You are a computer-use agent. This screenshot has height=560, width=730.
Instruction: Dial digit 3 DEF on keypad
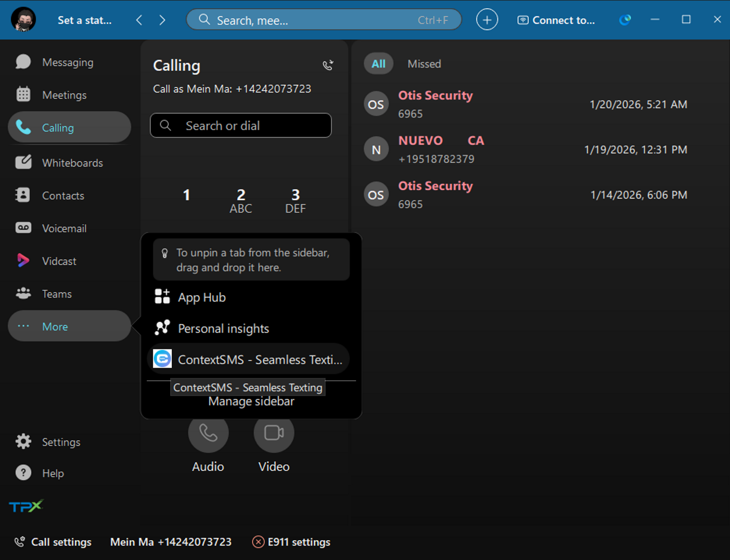[x=296, y=201]
